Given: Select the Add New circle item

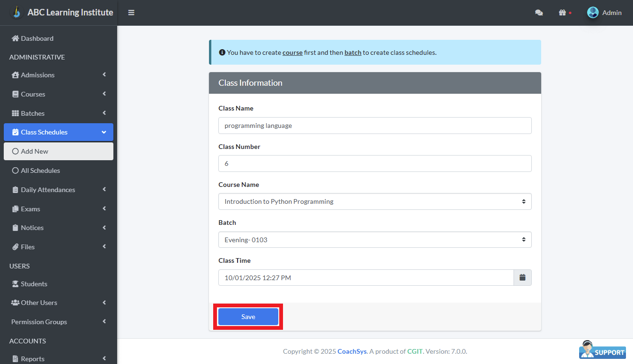Looking at the screenshot, I should coord(15,151).
